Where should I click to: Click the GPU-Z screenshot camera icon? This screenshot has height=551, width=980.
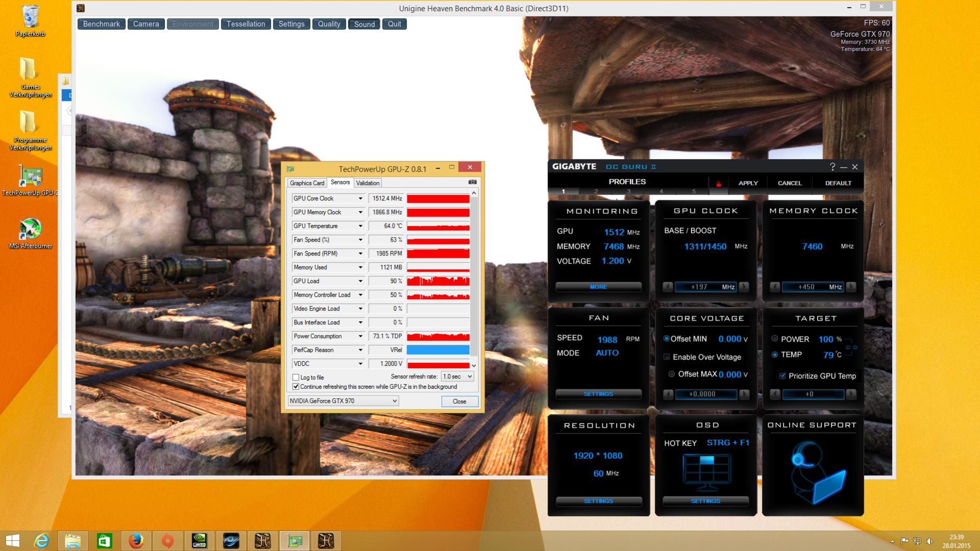[x=472, y=182]
